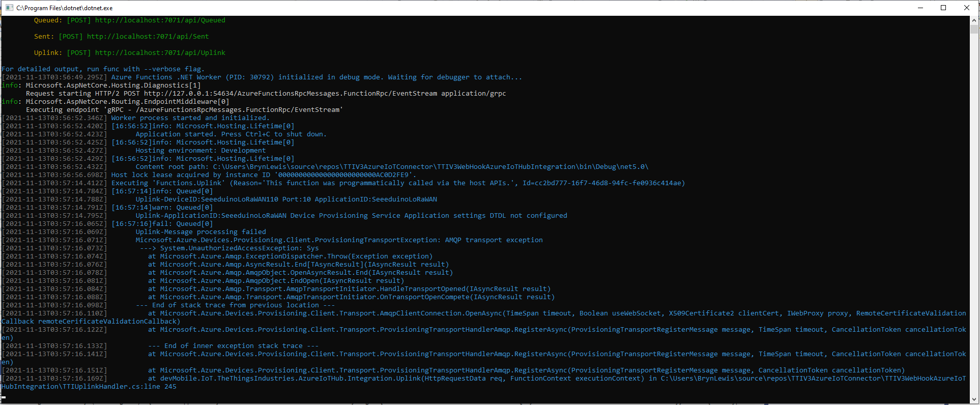Click the dotnet.exe console icon in title bar
The height and width of the screenshot is (405, 980).
pyautogui.click(x=9, y=8)
